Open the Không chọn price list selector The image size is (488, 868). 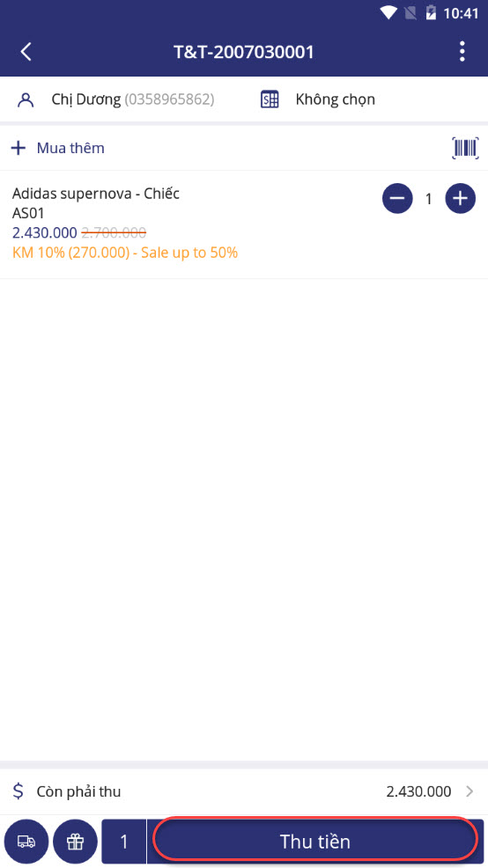pos(335,99)
